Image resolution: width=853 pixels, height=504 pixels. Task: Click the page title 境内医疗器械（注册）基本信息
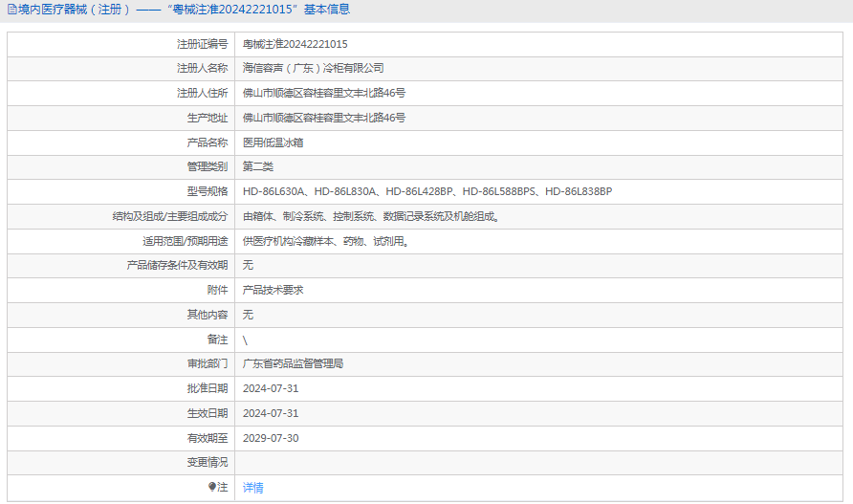pos(184,10)
